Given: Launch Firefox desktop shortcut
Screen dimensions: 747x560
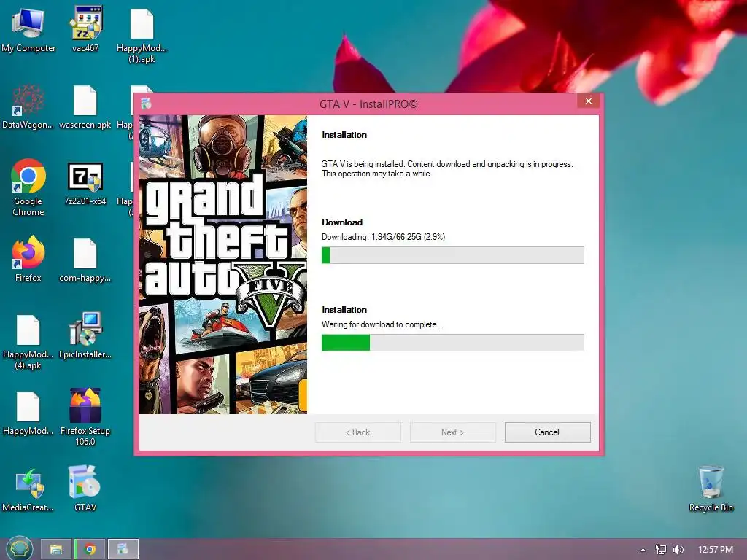Looking at the screenshot, I should 28,259.
